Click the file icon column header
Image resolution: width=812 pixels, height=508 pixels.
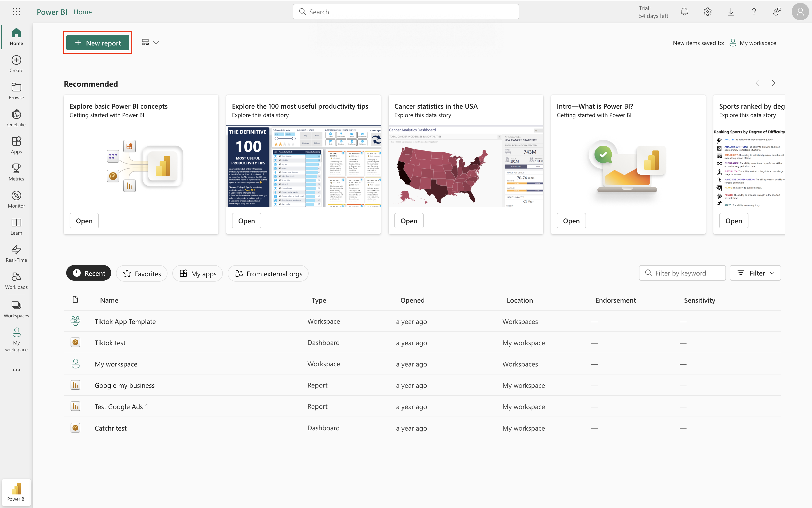(x=75, y=300)
